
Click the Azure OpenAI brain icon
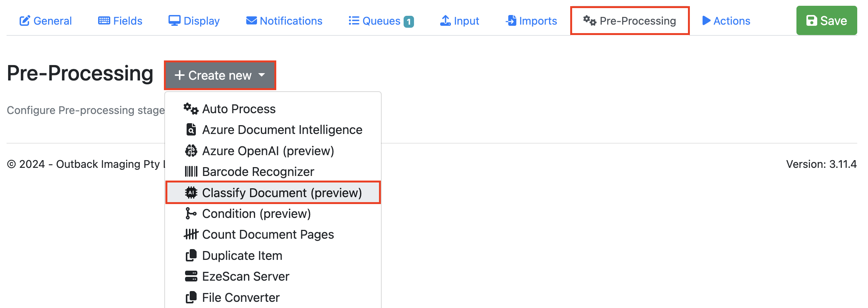click(191, 151)
